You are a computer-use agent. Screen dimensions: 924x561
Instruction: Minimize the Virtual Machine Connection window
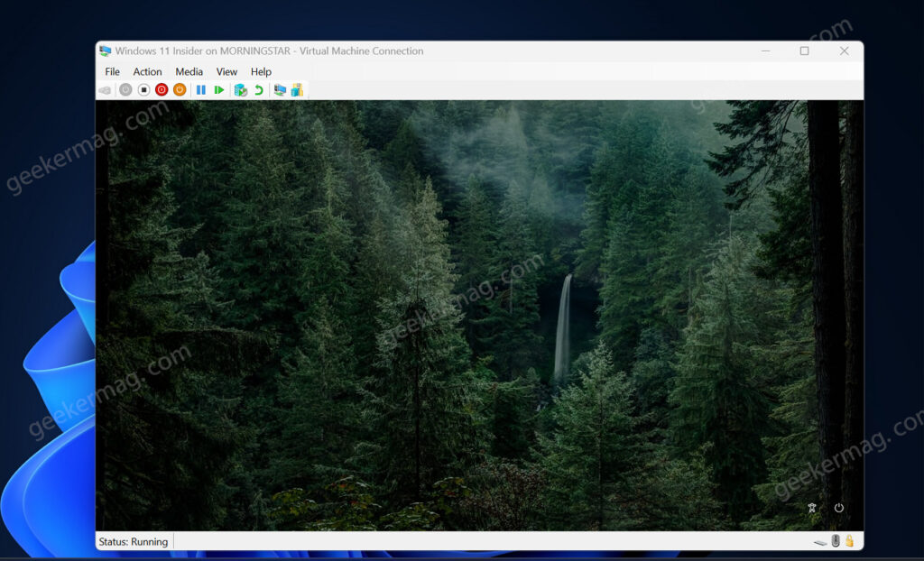click(765, 51)
